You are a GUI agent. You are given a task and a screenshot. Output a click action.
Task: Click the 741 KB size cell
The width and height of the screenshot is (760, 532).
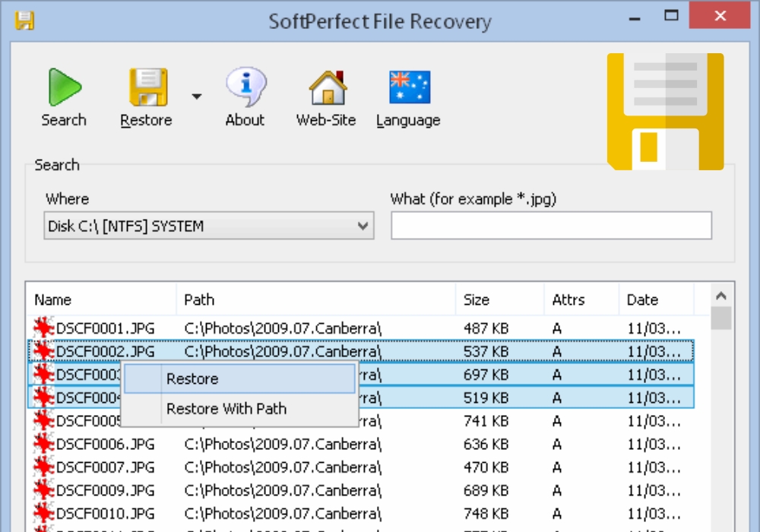[486, 421]
